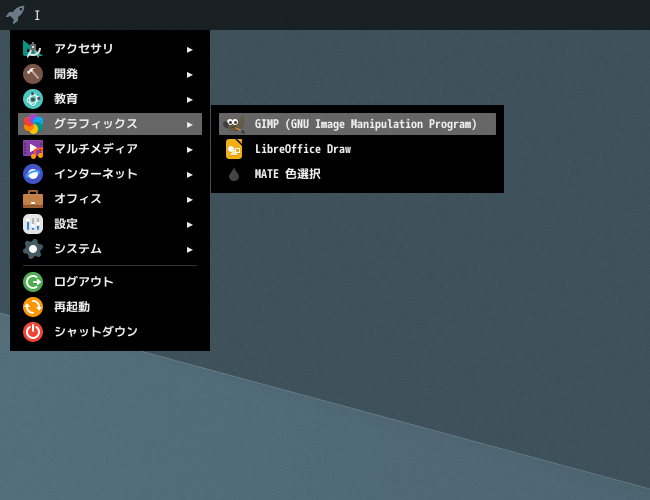Launch MATE 色選択 color picker
Viewport: 650px width, 500px height.
[x=357, y=174]
